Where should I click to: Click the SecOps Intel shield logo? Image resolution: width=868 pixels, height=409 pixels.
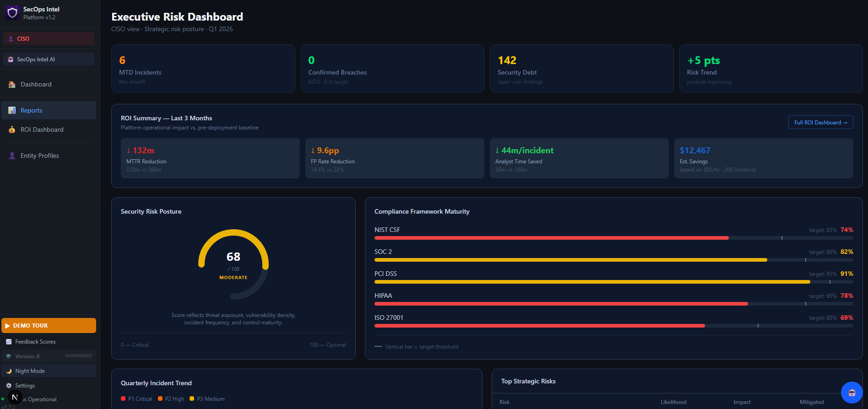pos(12,13)
